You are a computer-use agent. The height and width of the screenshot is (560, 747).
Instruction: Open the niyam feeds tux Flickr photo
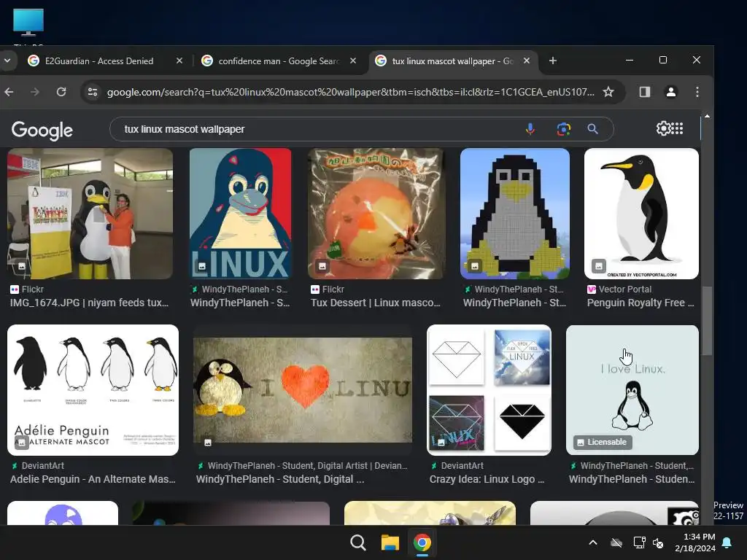pyautogui.click(x=90, y=214)
